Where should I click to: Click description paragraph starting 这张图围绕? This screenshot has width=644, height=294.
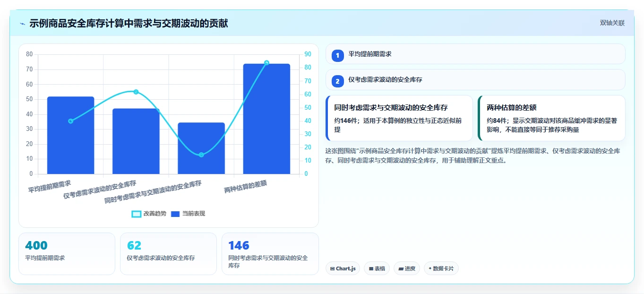click(474, 156)
